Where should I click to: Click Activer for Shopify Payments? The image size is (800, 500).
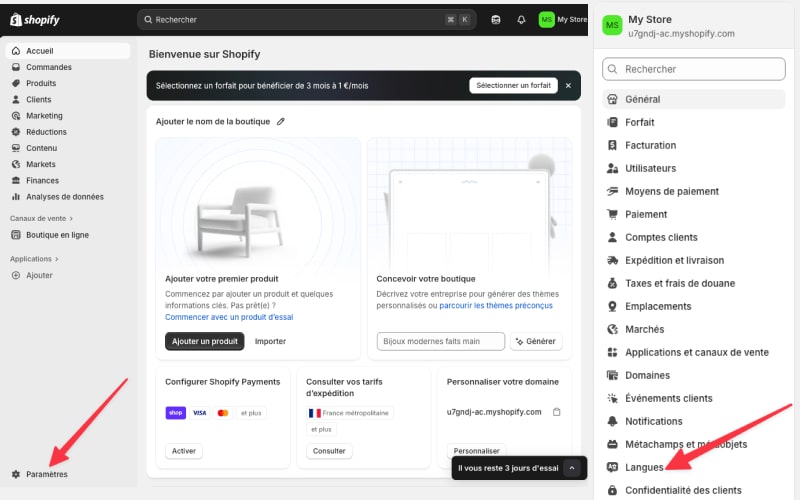[x=184, y=451]
